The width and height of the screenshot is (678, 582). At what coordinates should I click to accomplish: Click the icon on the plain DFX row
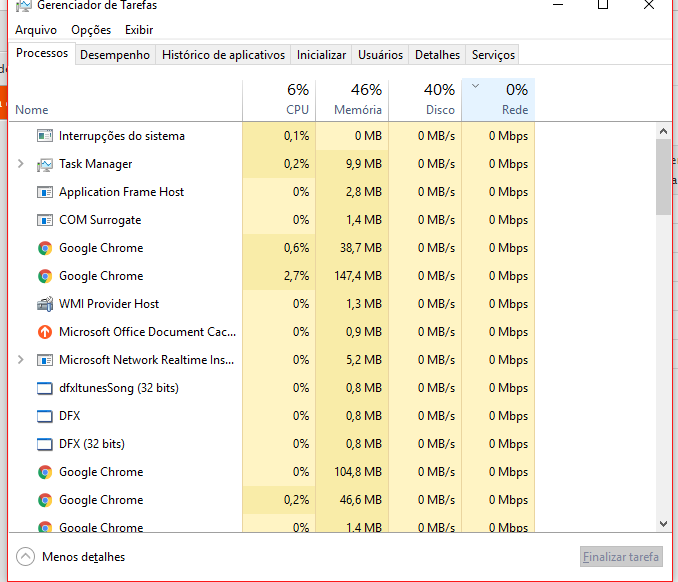point(45,416)
